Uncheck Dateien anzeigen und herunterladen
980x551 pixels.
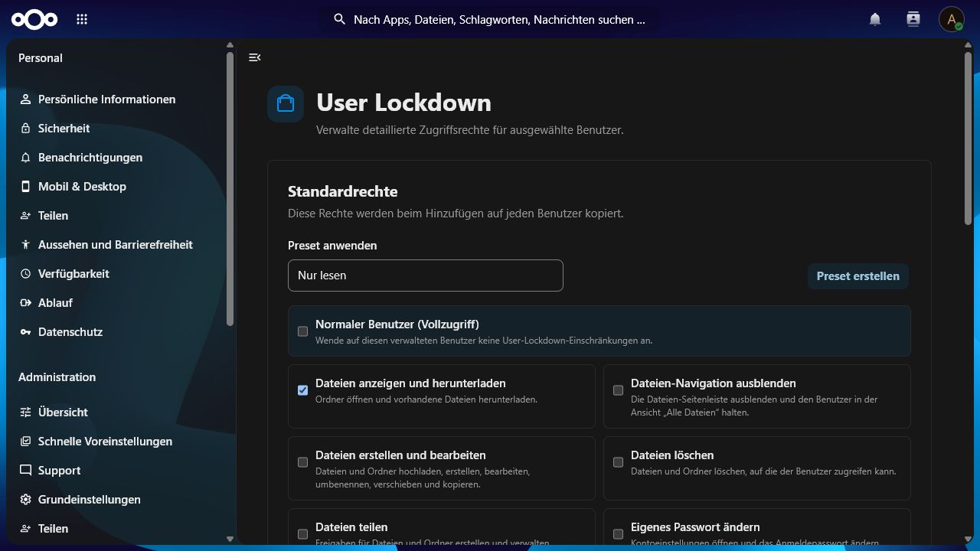coord(302,390)
